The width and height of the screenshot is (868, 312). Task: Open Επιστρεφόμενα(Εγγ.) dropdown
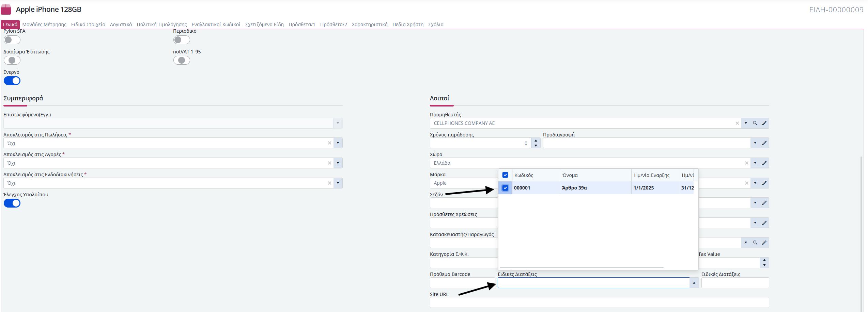pos(338,123)
